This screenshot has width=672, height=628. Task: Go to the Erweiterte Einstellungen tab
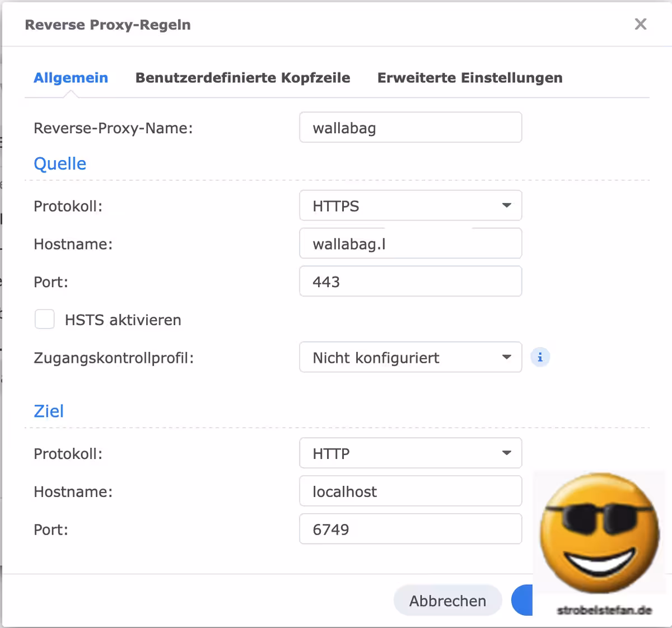(x=470, y=78)
